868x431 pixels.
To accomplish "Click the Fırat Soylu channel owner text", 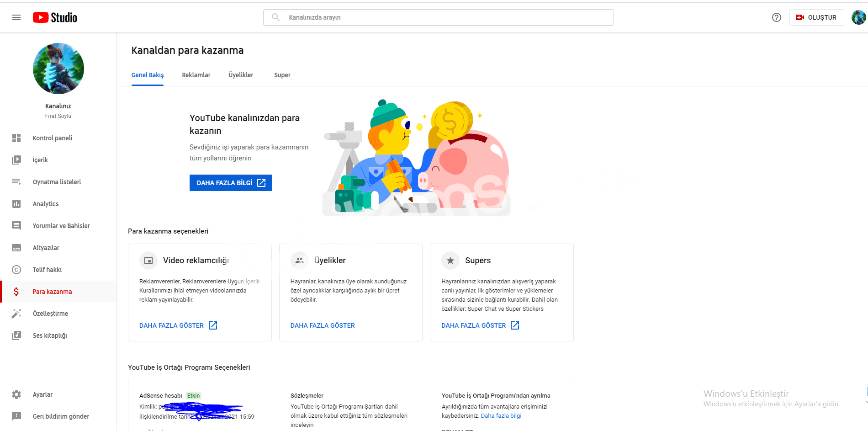I will (58, 116).
